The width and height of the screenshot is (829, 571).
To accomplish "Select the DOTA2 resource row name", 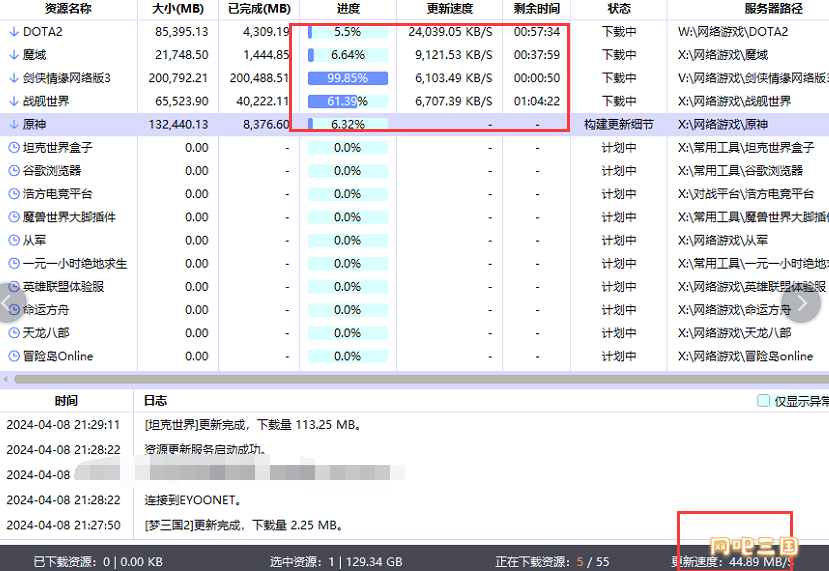I will pyautogui.click(x=42, y=32).
